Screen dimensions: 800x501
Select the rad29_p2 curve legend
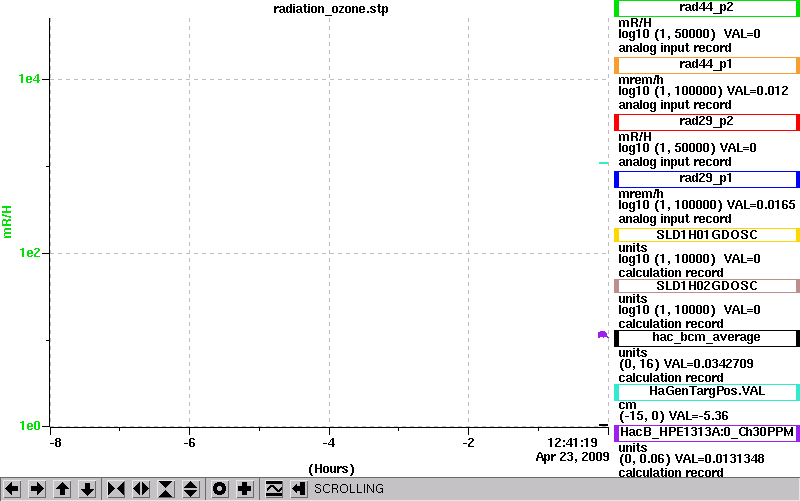(707, 122)
